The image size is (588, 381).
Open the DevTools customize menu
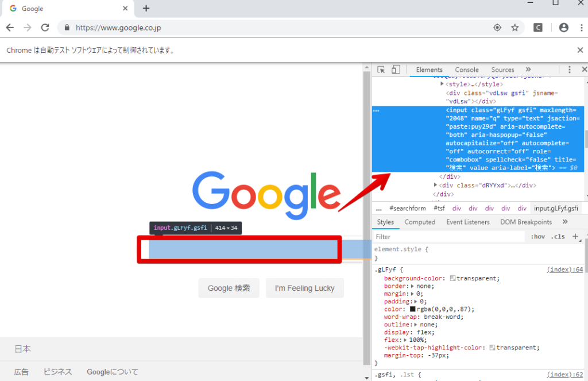569,70
